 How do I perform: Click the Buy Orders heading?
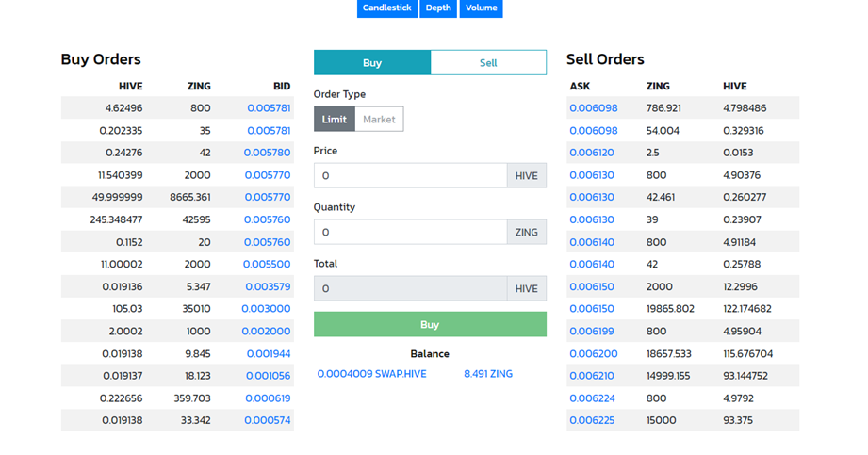click(101, 59)
